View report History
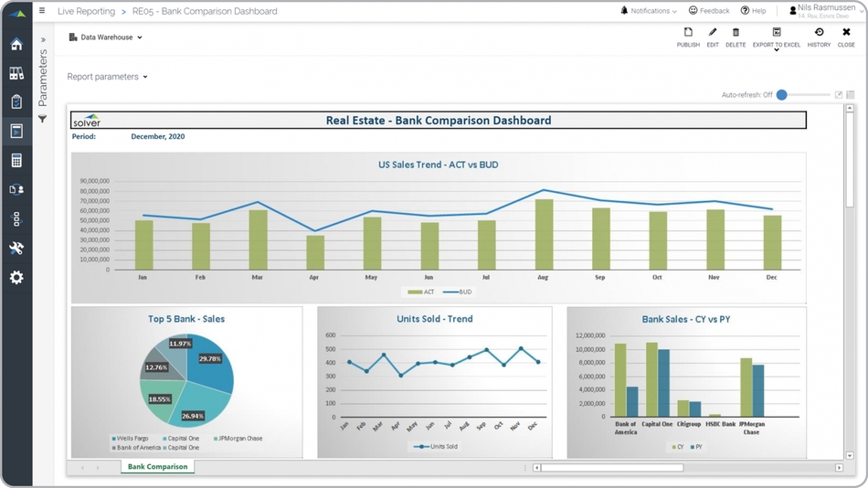The height and width of the screenshot is (488, 868). [819, 37]
